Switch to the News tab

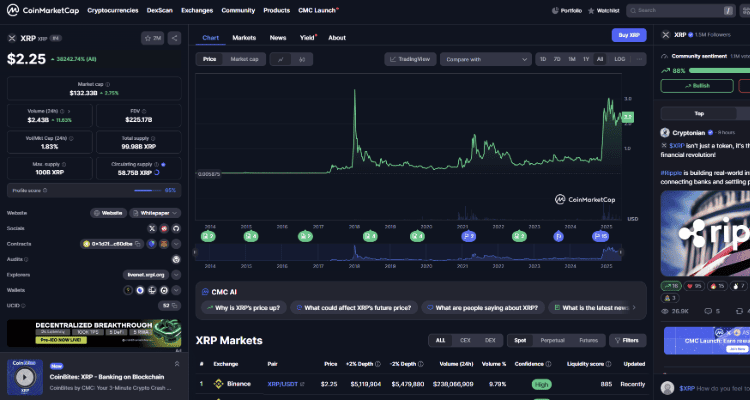[278, 37]
